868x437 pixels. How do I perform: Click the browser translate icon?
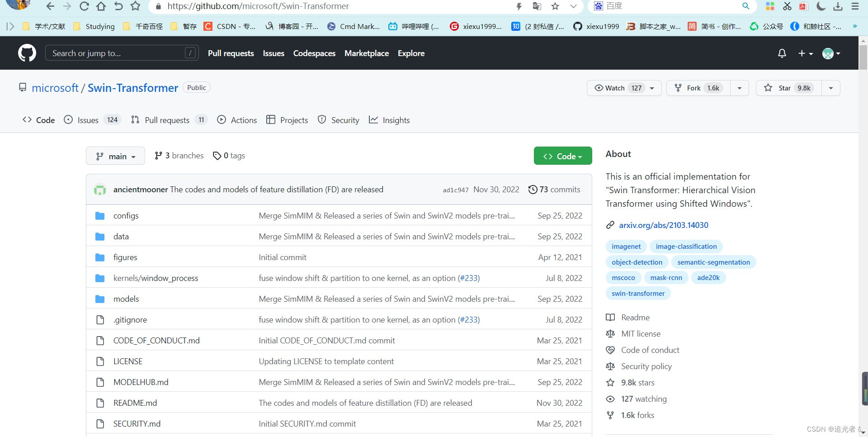tap(537, 6)
